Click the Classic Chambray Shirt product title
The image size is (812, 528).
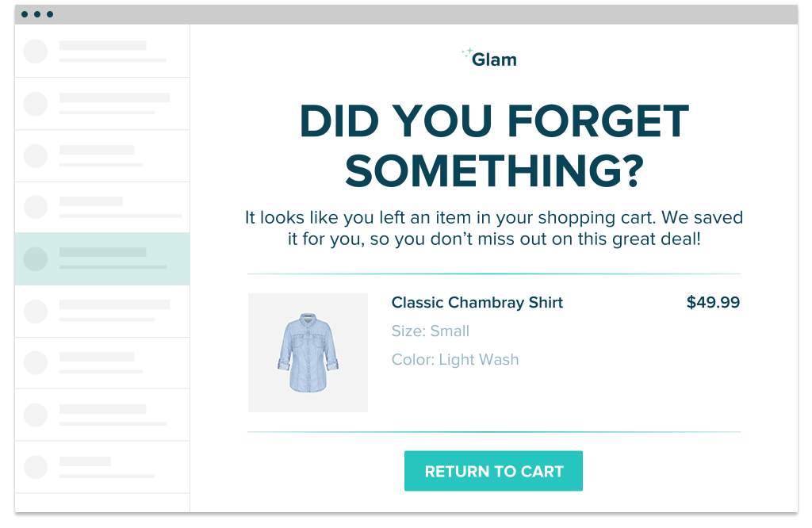tap(477, 302)
